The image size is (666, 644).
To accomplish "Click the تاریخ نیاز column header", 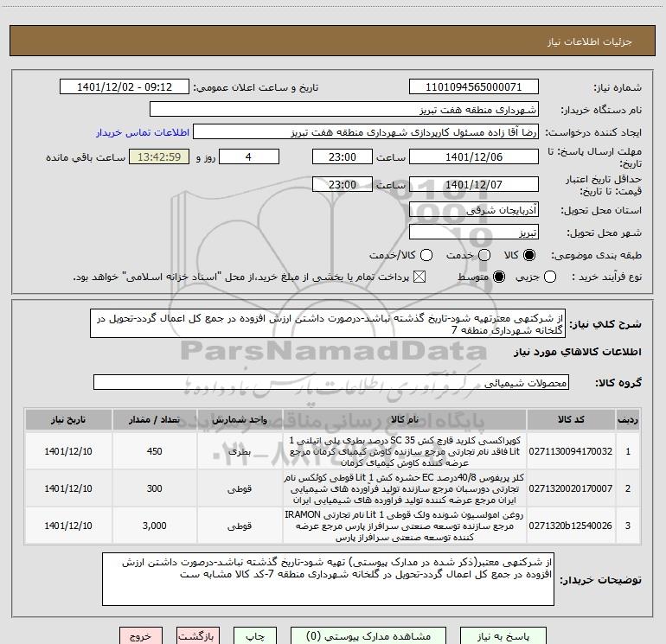I will click(68, 420).
